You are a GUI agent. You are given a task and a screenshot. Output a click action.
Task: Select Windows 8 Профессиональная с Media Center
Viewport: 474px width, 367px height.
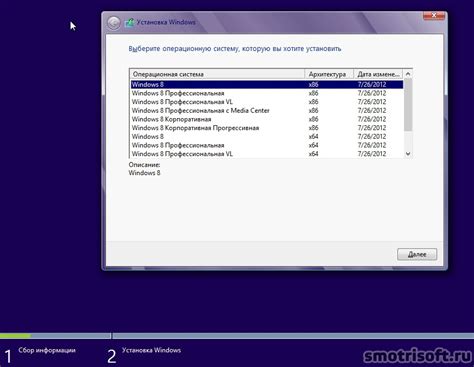pyautogui.click(x=267, y=110)
